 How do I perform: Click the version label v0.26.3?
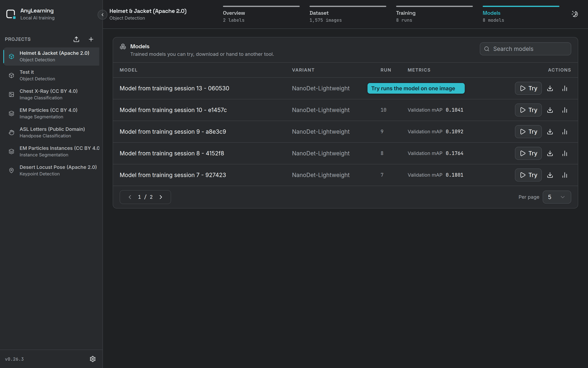(x=14, y=359)
